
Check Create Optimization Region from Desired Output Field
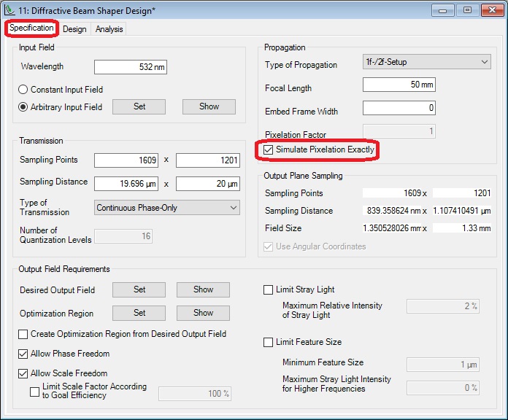[24, 334]
